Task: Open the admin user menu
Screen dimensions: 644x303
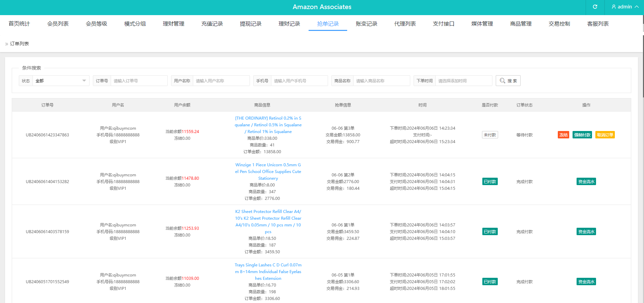Action: click(625, 7)
